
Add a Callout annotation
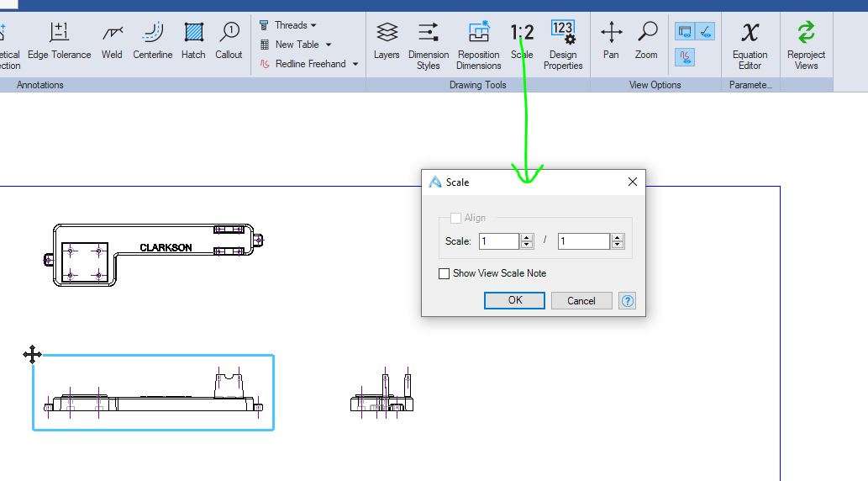pos(229,40)
